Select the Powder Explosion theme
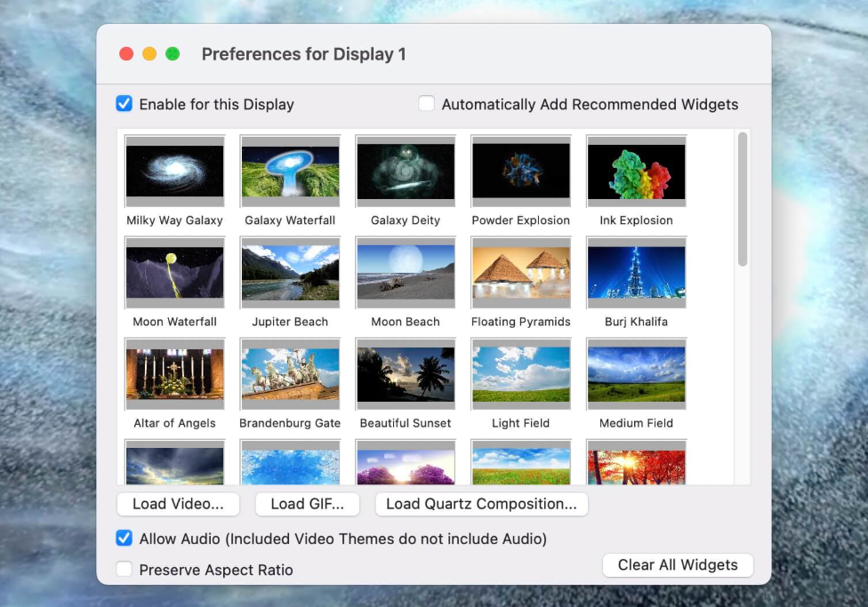The image size is (868, 607). [x=520, y=172]
